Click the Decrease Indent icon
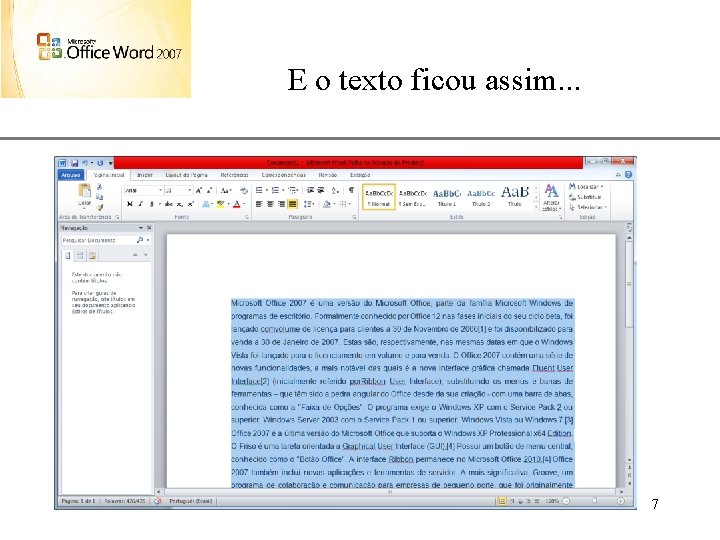Image resolution: width=720 pixels, height=540 pixels. point(310,191)
